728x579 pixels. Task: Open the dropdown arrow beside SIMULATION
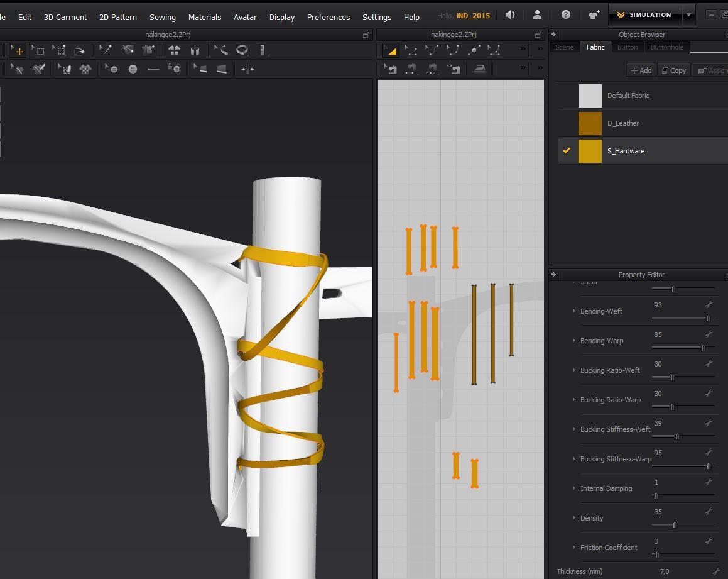(689, 15)
